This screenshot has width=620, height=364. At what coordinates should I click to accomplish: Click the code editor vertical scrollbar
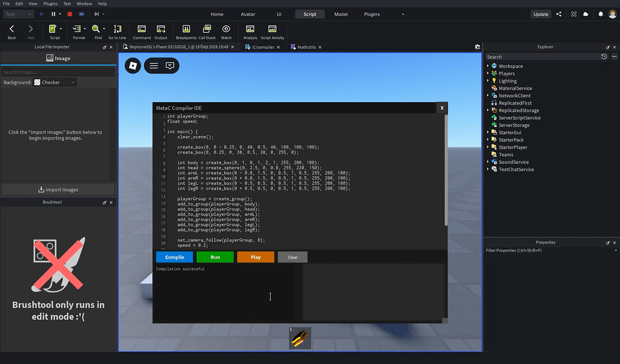pos(446,170)
